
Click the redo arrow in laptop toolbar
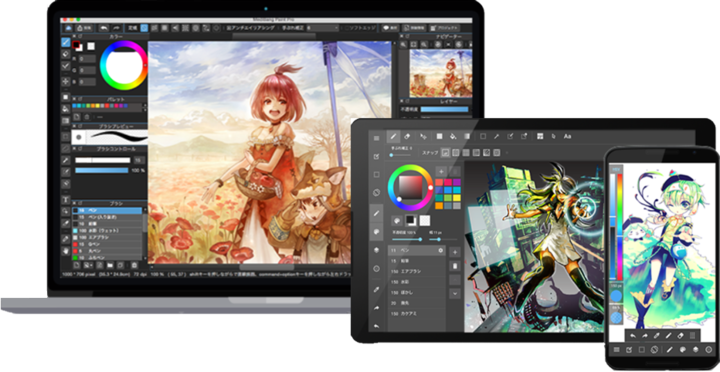click(116, 28)
